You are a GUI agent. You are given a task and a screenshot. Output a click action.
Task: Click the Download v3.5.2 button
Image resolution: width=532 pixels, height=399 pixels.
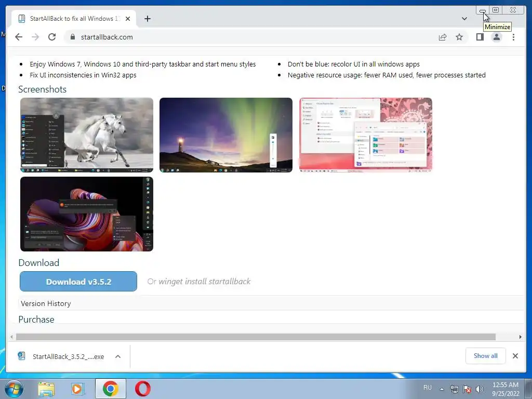tap(78, 282)
